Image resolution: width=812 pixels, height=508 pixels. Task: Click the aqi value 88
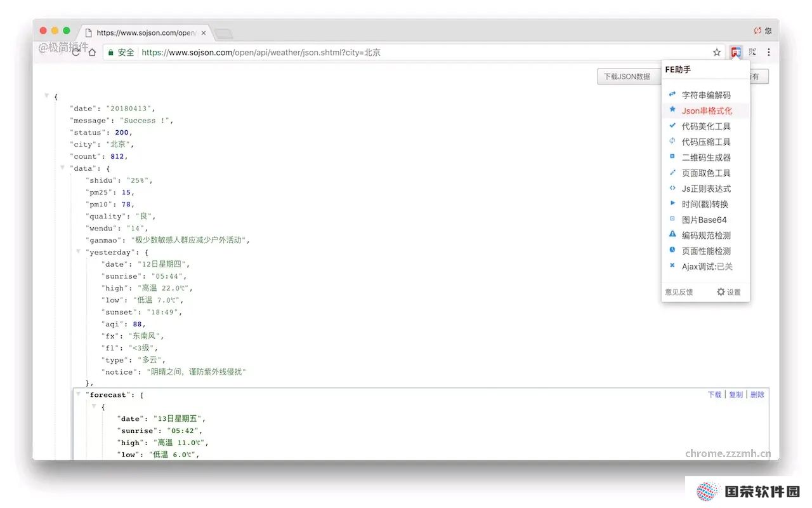[x=138, y=324]
